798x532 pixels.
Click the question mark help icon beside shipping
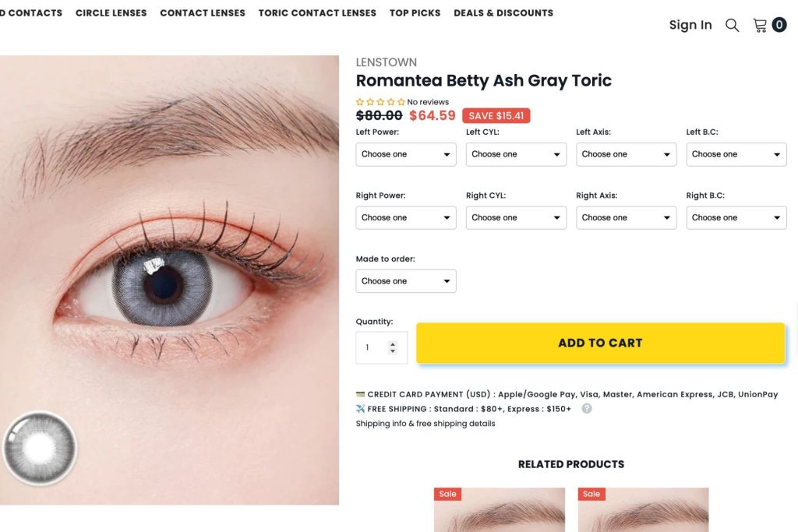[586, 407]
